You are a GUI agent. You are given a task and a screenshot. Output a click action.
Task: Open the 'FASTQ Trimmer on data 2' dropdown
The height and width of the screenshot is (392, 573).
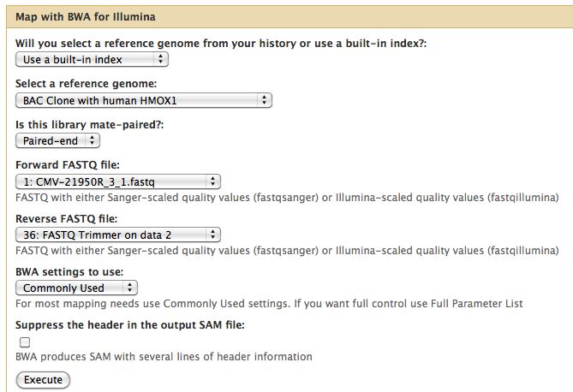tap(117, 235)
